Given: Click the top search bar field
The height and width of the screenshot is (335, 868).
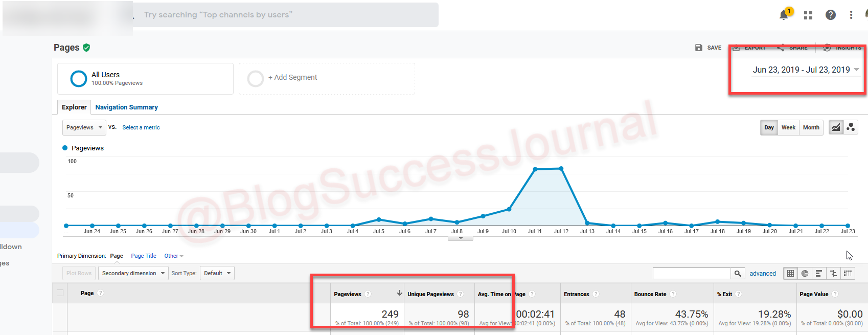Looking at the screenshot, I should (286, 15).
